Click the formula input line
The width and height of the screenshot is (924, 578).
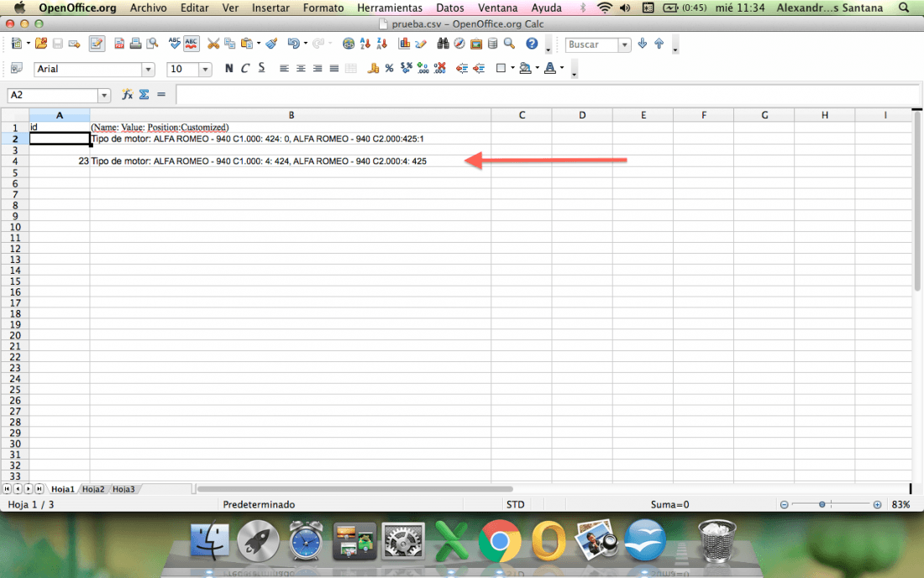click(548, 95)
